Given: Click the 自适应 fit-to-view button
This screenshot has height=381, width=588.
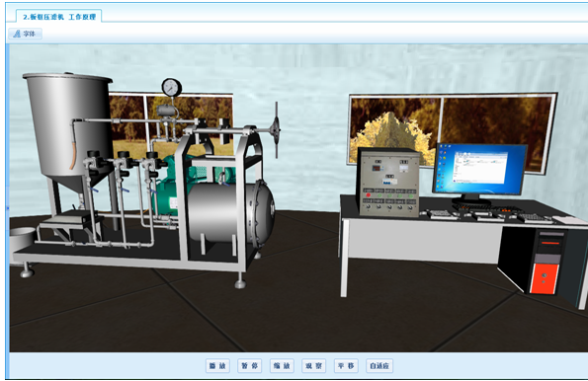Looking at the screenshot, I should tap(379, 365).
